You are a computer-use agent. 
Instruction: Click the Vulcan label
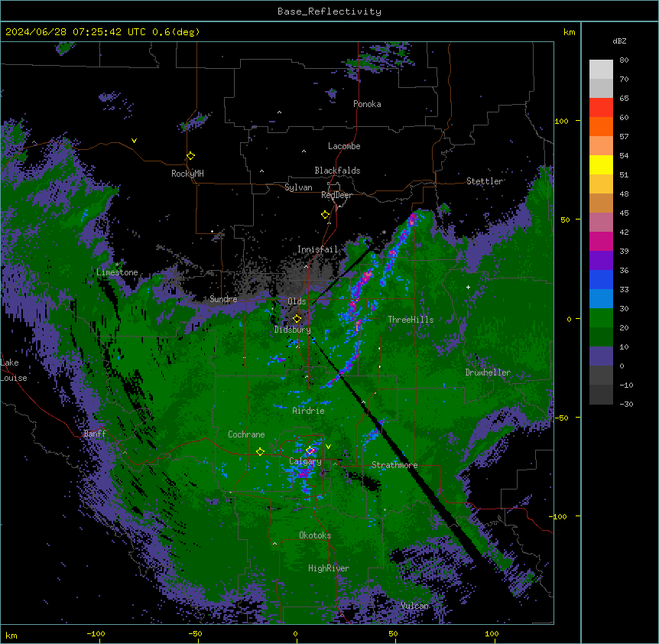click(x=415, y=606)
